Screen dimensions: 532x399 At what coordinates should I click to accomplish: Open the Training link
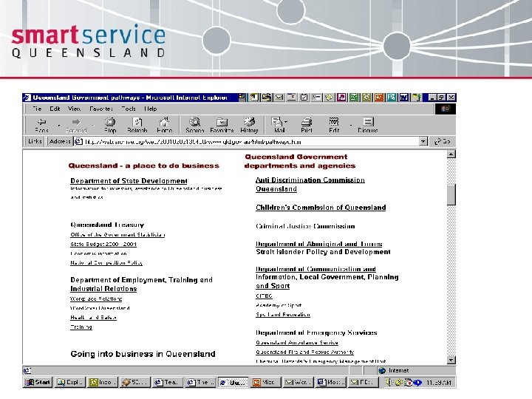pos(81,327)
